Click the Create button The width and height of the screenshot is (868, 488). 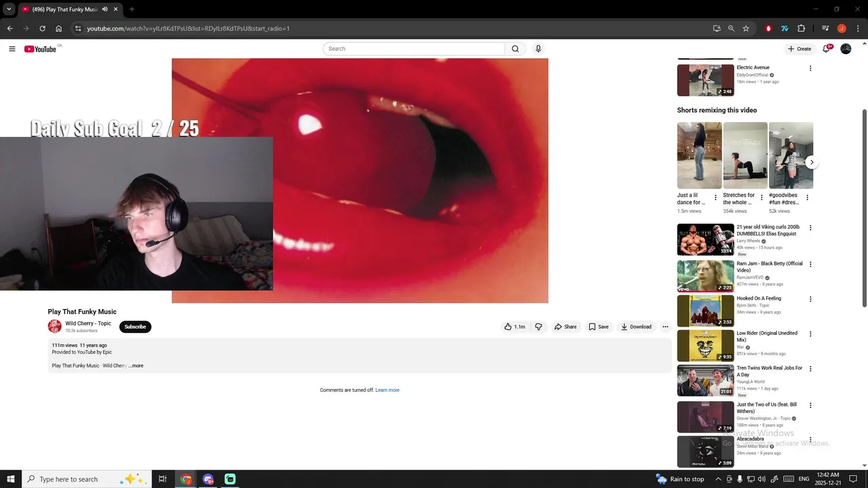tap(800, 49)
